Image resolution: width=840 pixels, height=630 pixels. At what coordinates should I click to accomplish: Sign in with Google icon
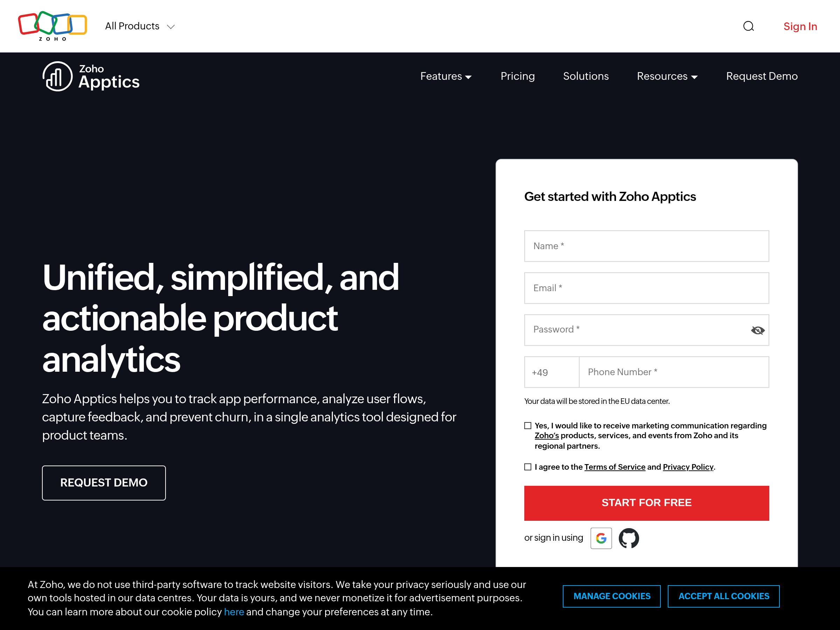601,538
